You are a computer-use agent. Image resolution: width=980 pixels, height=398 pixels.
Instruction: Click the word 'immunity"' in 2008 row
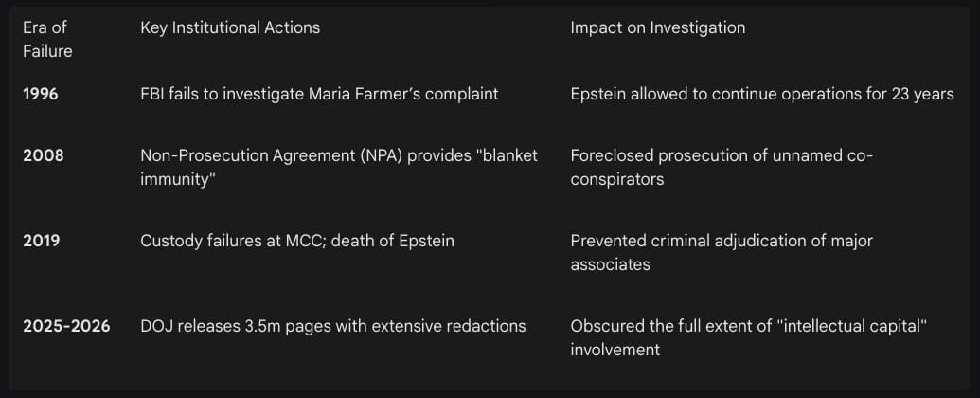pos(174,179)
